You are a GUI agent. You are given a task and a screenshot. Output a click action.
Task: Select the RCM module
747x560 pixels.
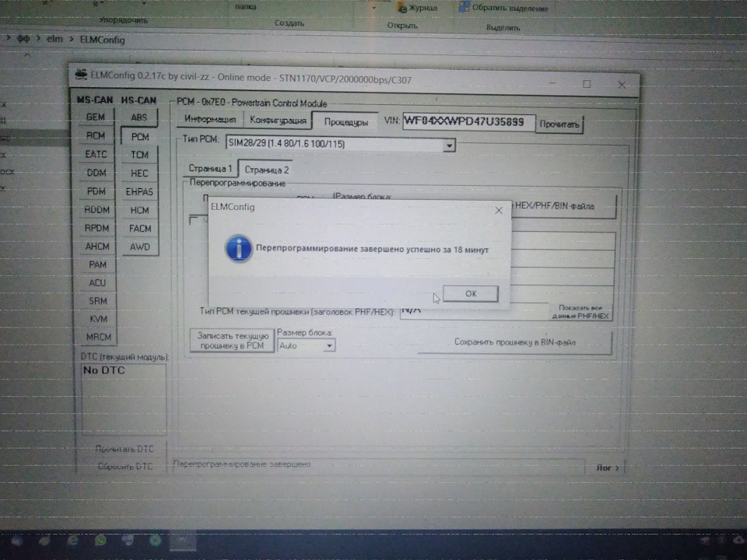point(96,135)
